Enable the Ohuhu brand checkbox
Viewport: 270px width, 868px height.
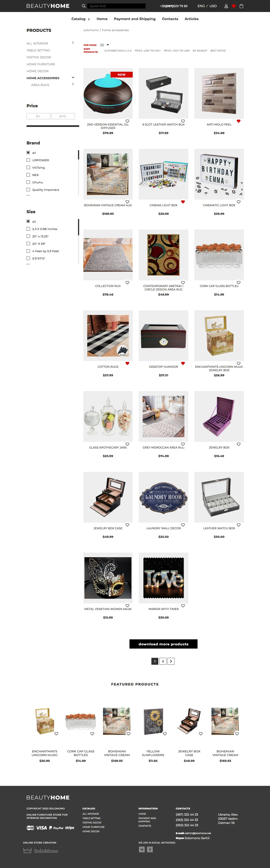[28, 182]
